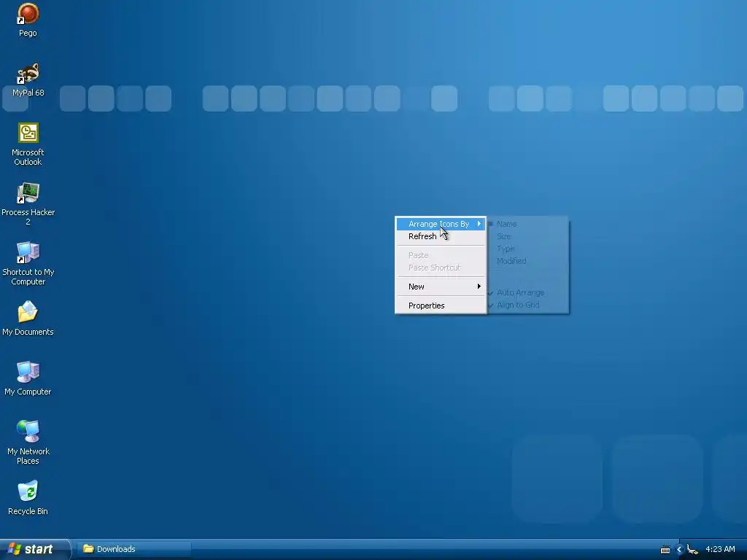The width and height of the screenshot is (747, 560).
Task: Expand the New submenu entry
Action: click(441, 287)
